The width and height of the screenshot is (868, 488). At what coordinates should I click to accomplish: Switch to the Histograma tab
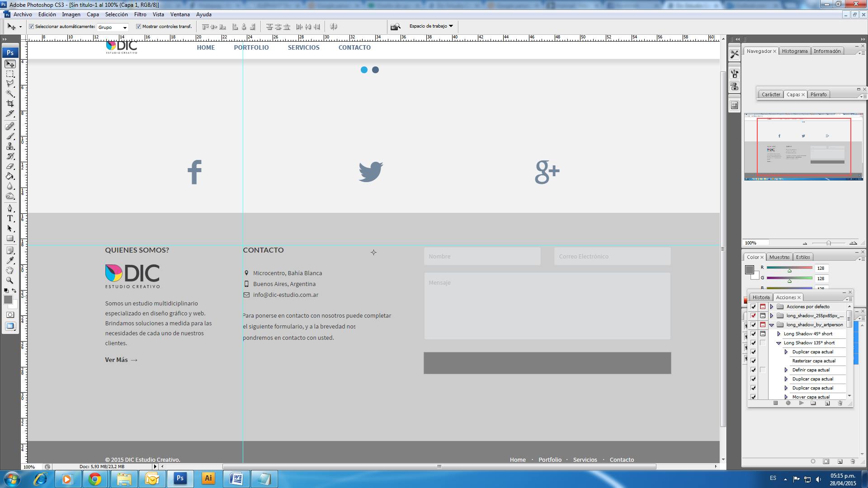794,51
